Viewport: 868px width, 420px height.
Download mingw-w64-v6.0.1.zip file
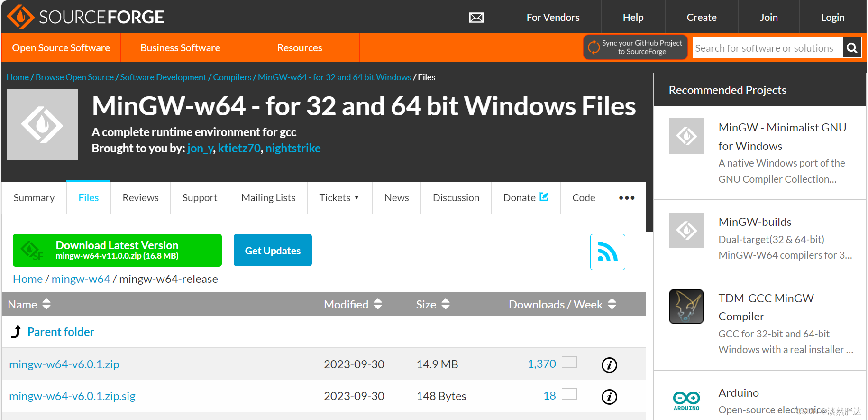tap(64, 364)
